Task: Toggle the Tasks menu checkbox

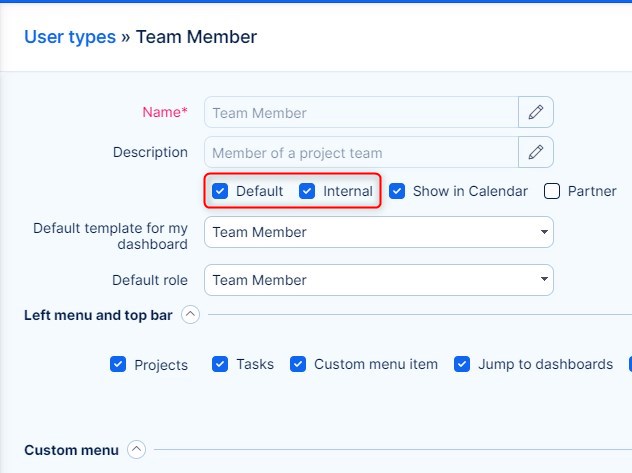Action: click(221, 365)
